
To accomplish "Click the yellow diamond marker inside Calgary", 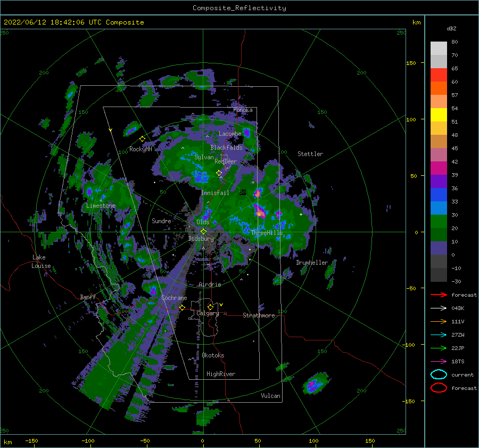I will click(x=210, y=307).
